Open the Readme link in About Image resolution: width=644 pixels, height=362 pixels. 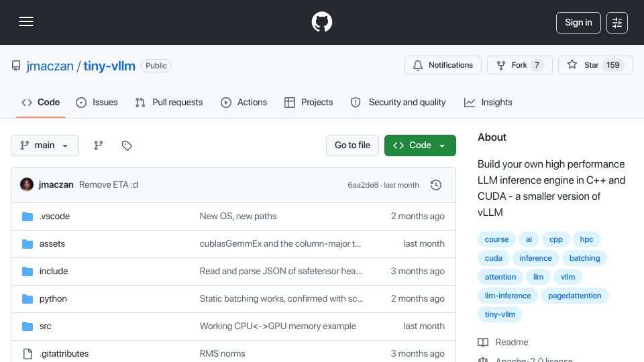[503, 343]
